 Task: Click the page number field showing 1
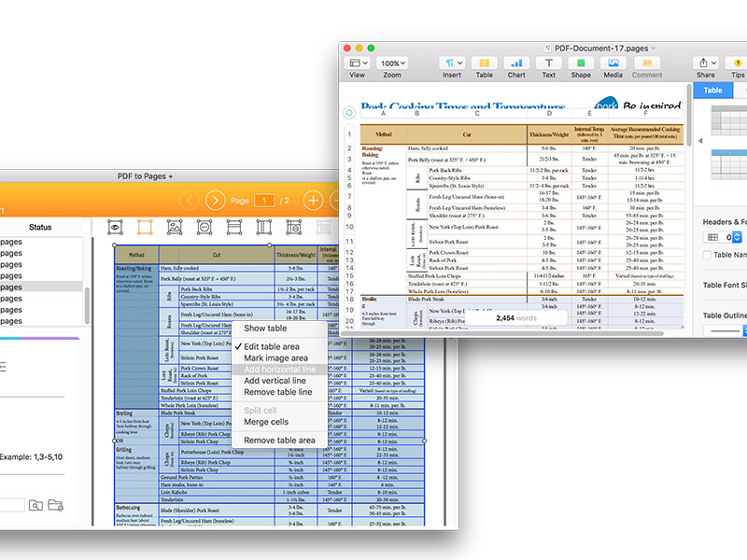point(264,201)
